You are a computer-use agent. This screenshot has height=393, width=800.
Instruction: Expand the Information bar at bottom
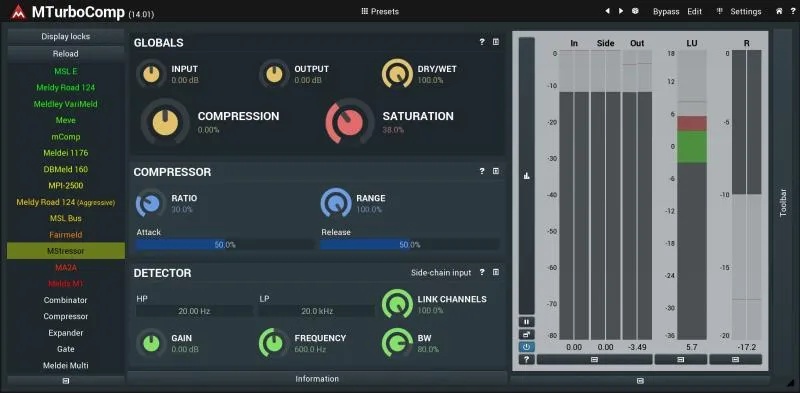[x=317, y=379]
